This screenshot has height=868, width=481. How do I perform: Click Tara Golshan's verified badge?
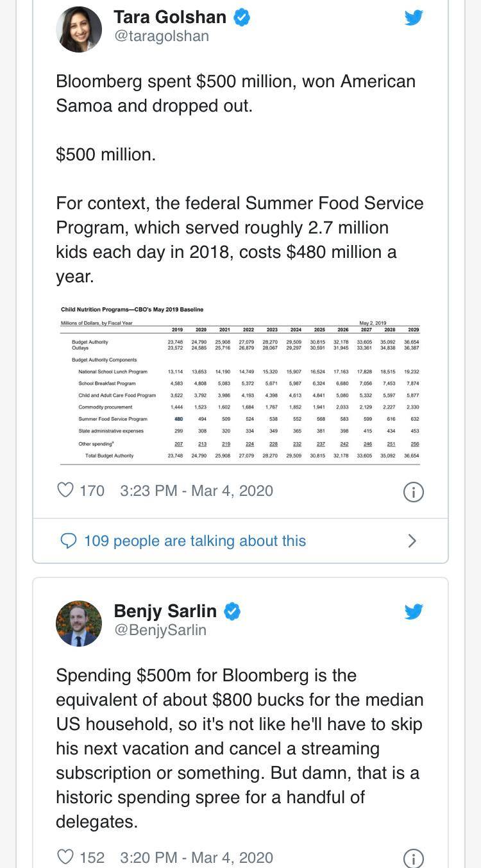[x=240, y=17]
